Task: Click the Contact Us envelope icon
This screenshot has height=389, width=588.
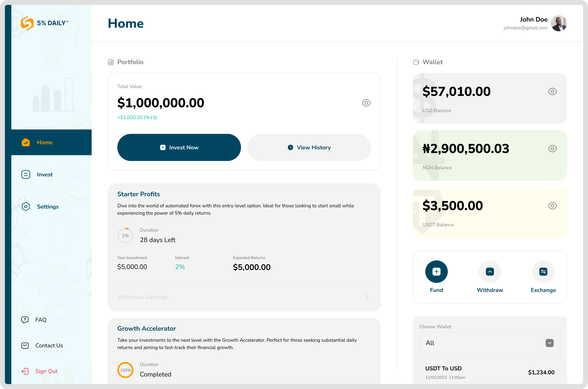Action: (x=25, y=346)
